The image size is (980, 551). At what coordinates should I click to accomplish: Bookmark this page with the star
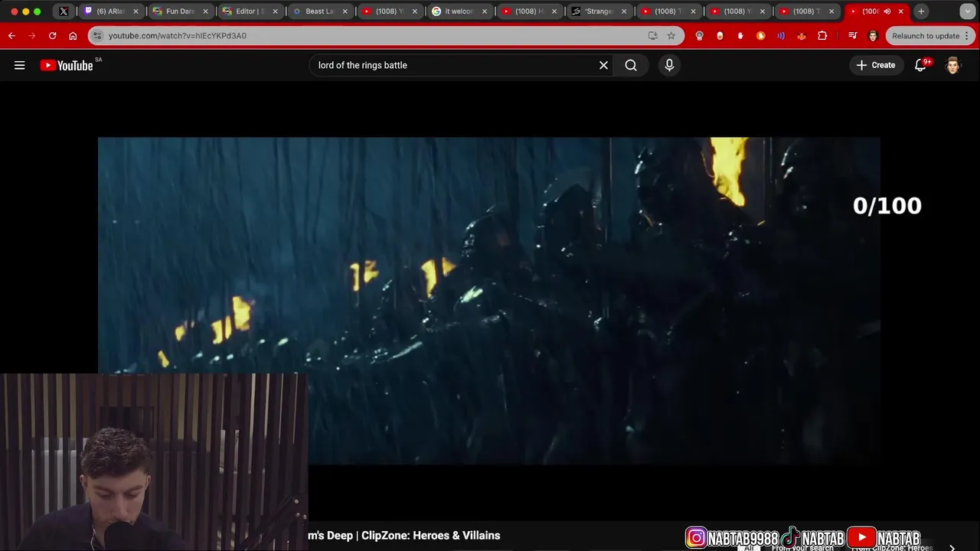[671, 36]
